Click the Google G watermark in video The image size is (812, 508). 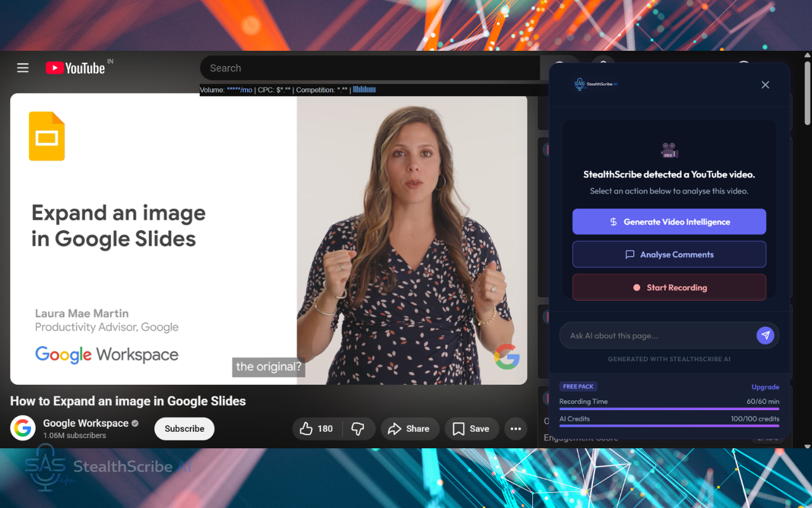tap(507, 356)
